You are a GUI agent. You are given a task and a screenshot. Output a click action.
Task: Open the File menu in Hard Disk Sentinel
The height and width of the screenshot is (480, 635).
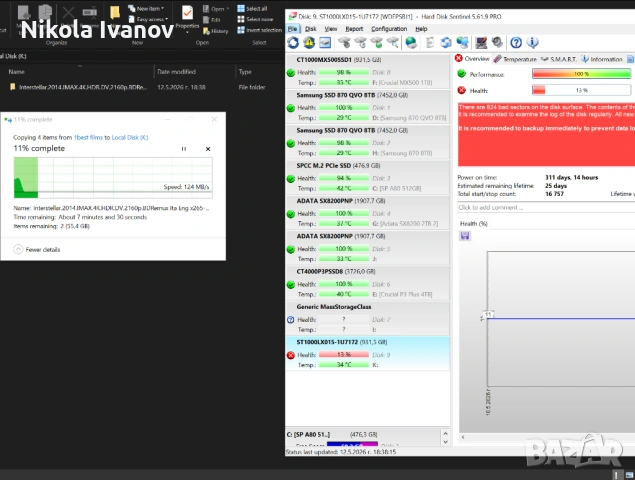click(x=292, y=29)
